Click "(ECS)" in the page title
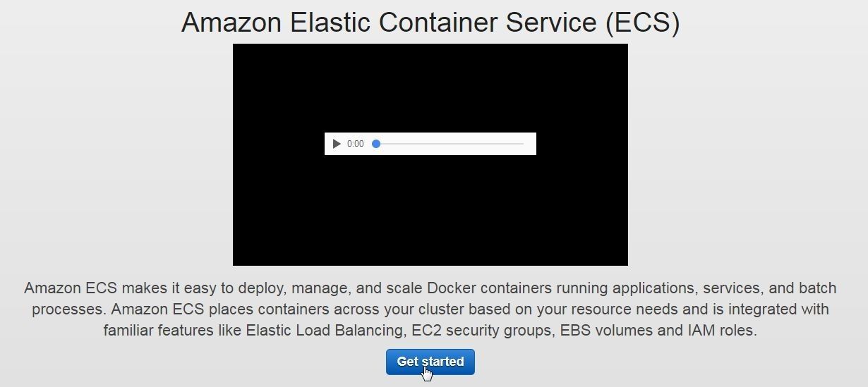 click(x=642, y=23)
